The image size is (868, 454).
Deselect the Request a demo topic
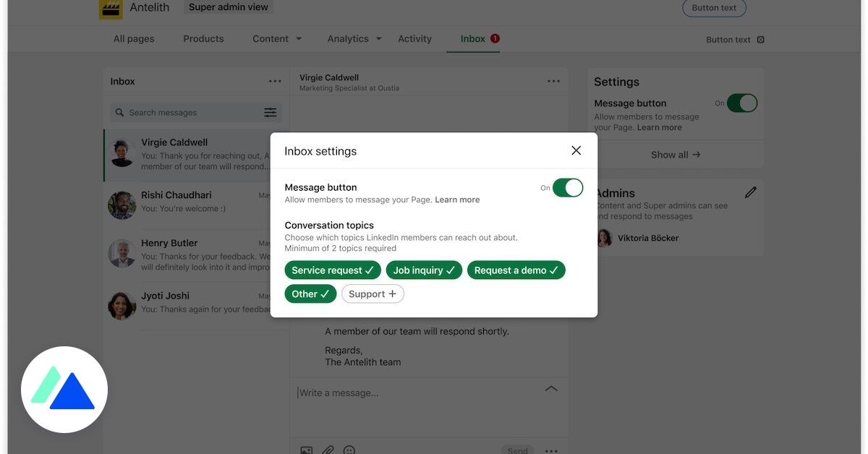tap(516, 270)
